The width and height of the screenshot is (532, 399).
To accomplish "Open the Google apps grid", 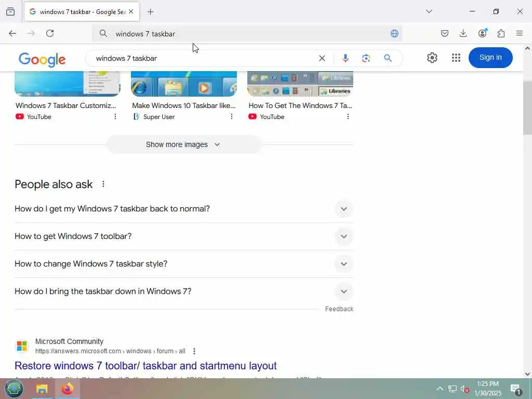I will pyautogui.click(x=456, y=58).
